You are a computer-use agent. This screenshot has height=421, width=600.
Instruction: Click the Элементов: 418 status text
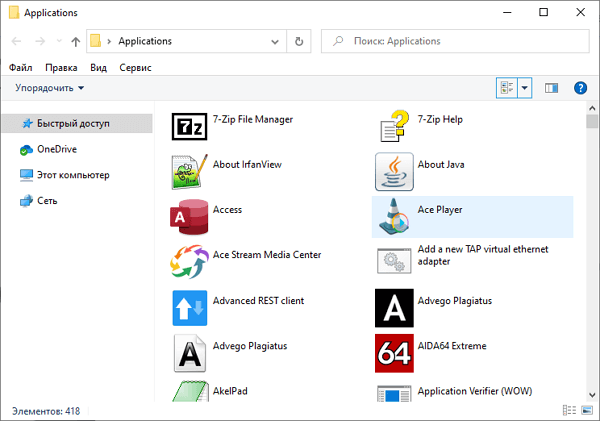tap(46, 411)
